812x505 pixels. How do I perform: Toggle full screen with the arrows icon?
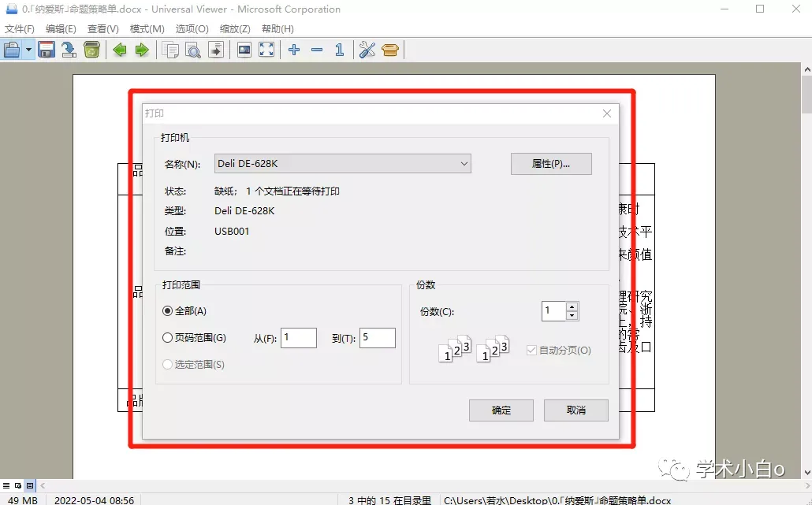point(266,50)
